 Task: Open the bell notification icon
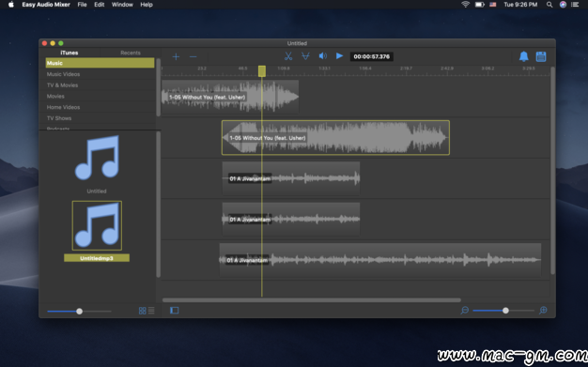click(x=523, y=56)
